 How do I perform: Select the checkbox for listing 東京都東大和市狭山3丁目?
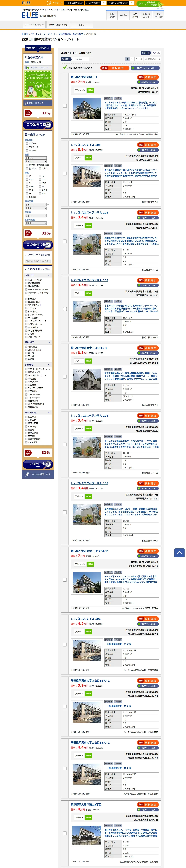pyautogui.click(x=65, y=833)
